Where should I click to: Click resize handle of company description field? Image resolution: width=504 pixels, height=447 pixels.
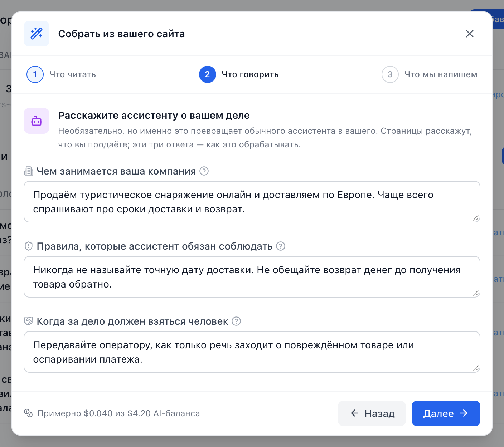click(x=476, y=218)
